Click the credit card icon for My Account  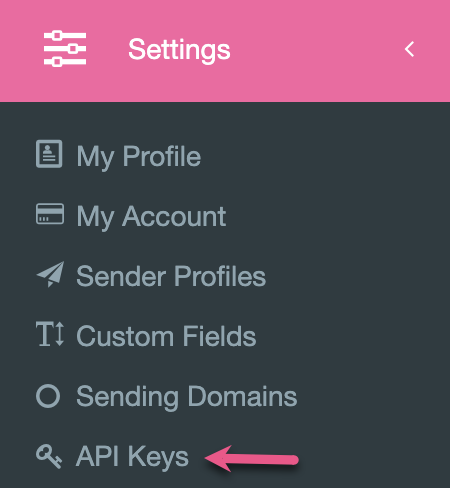click(50, 214)
